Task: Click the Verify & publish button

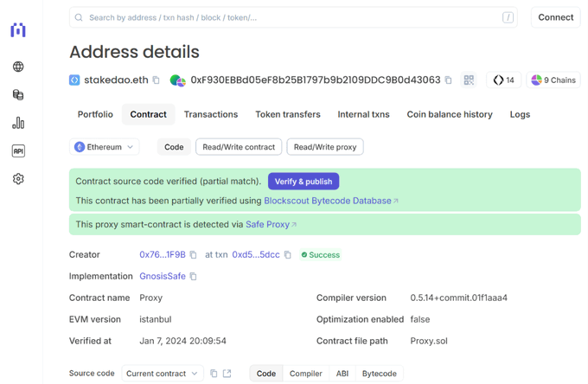Action: 304,182
